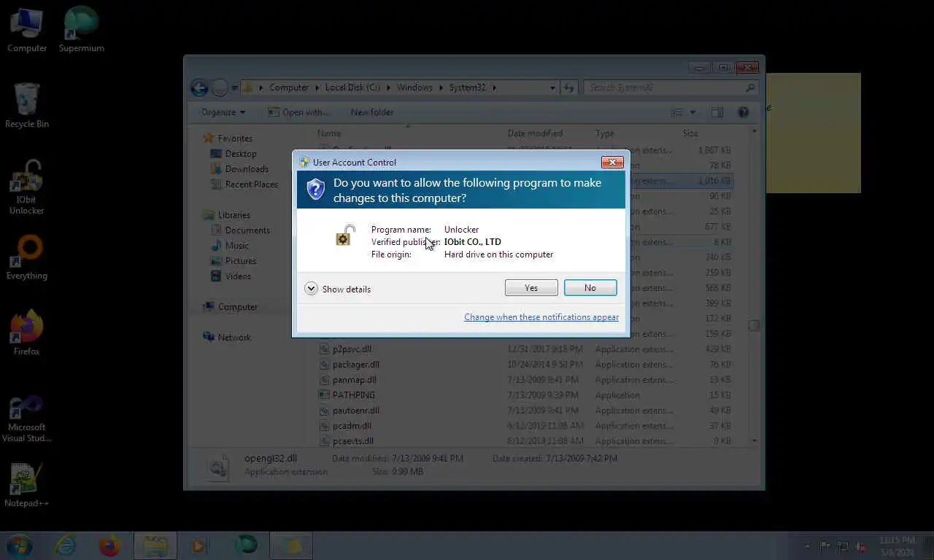Select the Videos library
The width and height of the screenshot is (934, 560).
pos(238,276)
